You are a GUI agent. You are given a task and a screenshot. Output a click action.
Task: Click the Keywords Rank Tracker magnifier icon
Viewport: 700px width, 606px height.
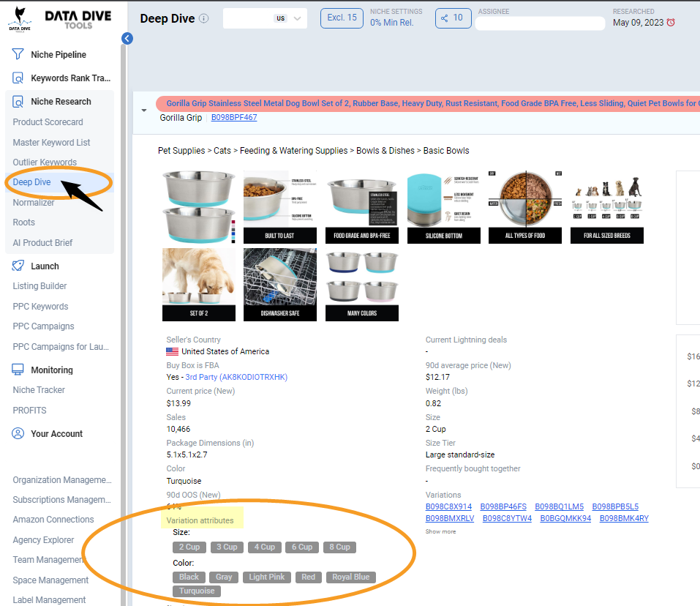(18, 78)
